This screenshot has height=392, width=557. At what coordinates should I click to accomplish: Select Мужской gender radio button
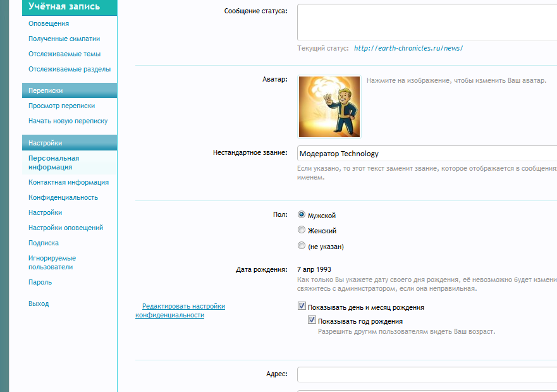[301, 215]
